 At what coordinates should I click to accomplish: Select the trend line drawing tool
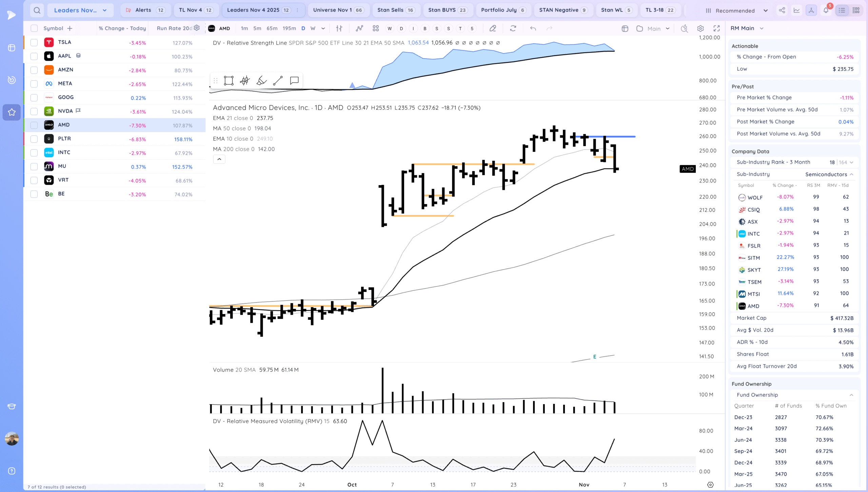click(x=278, y=81)
